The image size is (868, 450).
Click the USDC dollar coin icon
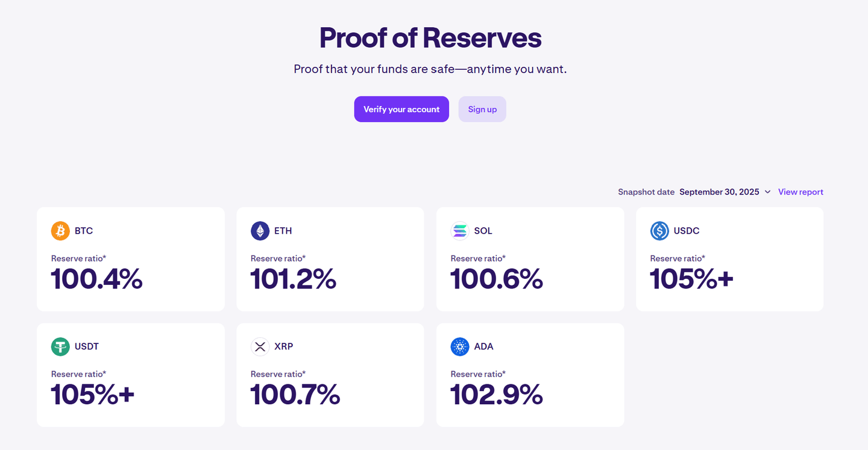click(x=658, y=231)
